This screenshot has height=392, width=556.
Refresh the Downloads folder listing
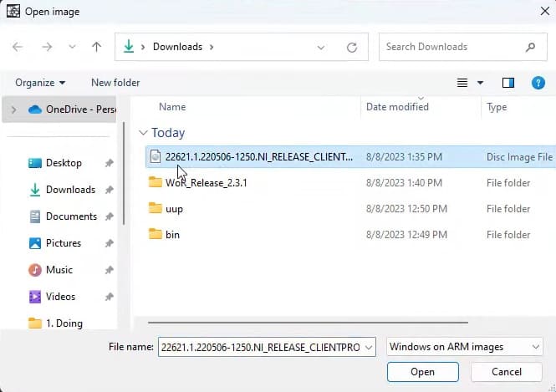coord(352,48)
